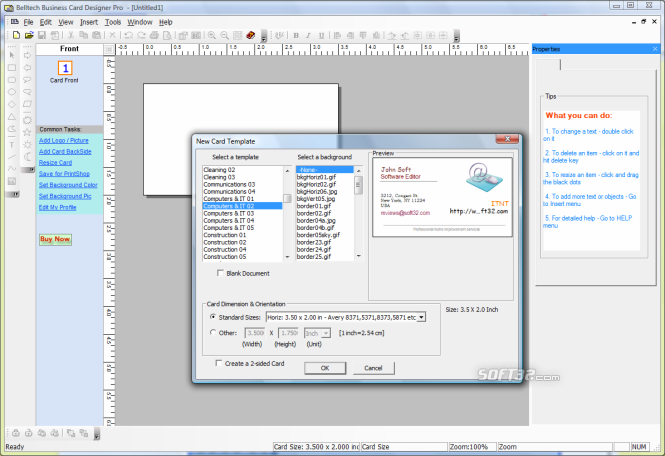This screenshot has height=456, width=665.
Task: Select Computers & IT 03 template
Action: (x=243, y=213)
